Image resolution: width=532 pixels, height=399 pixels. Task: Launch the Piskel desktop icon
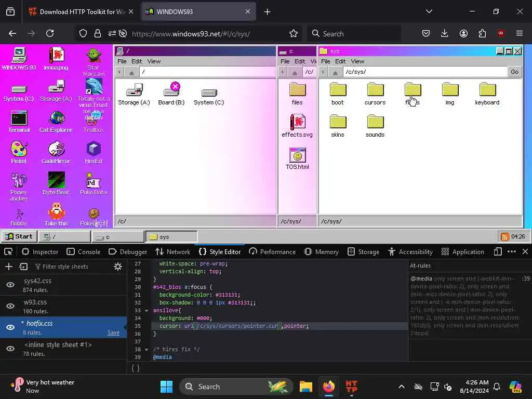(x=19, y=153)
